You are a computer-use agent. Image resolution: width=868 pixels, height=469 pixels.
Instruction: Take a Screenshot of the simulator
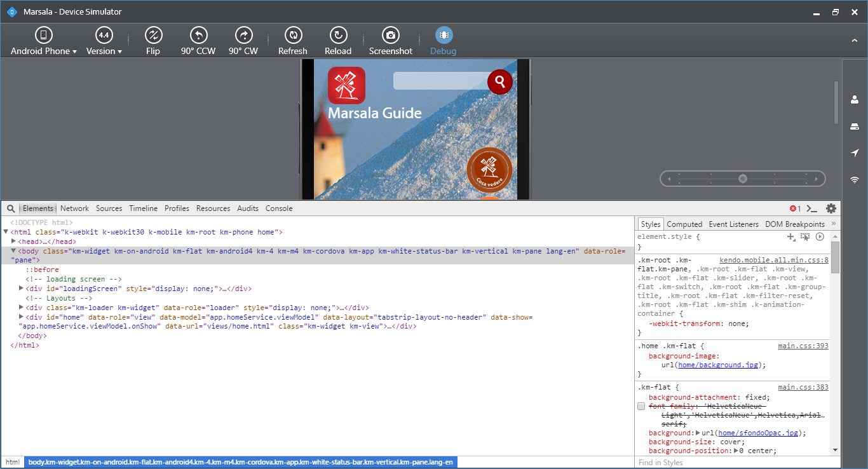(390, 36)
